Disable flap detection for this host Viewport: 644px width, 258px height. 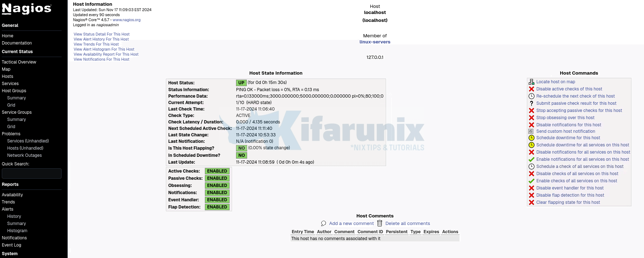(570, 195)
